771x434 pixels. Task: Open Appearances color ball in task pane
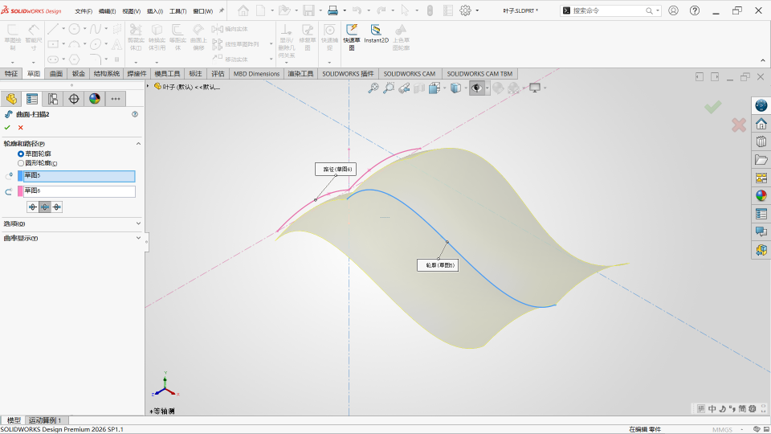coord(761,196)
